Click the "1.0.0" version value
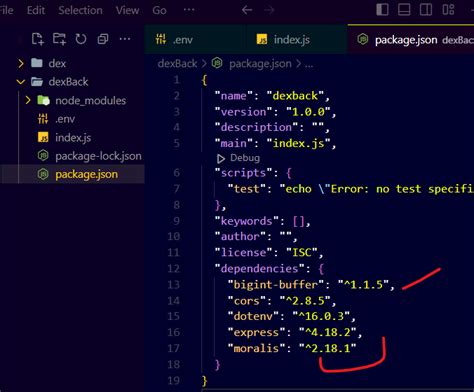 308,112
